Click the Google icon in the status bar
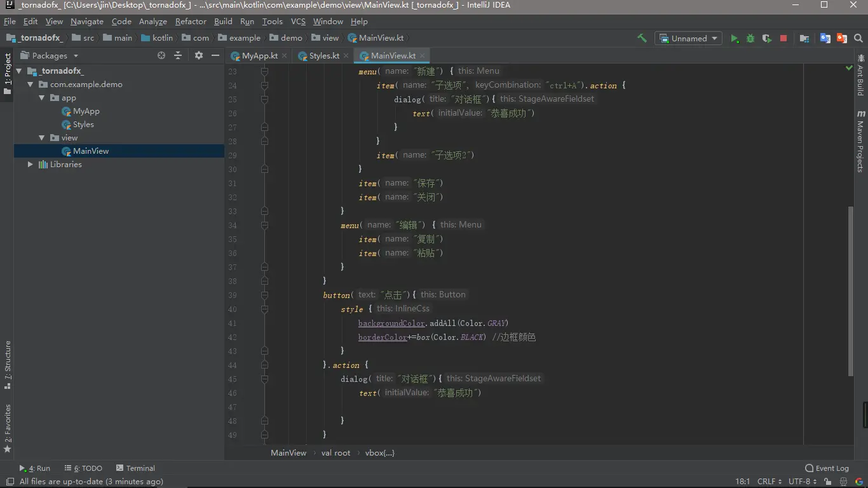The height and width of the screenshot is (488, 868). point(858,482)
